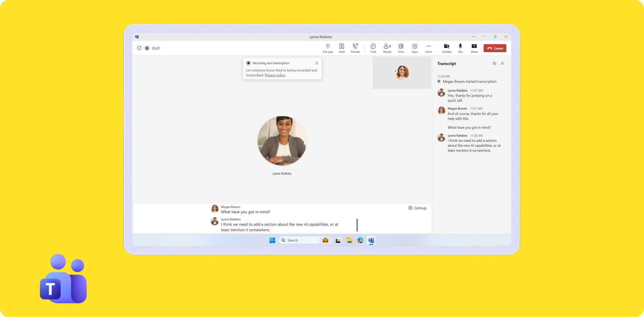This screenshot has height=317, width=644.
Task: Click the 05:41 call timer
Action: (156, 48)
